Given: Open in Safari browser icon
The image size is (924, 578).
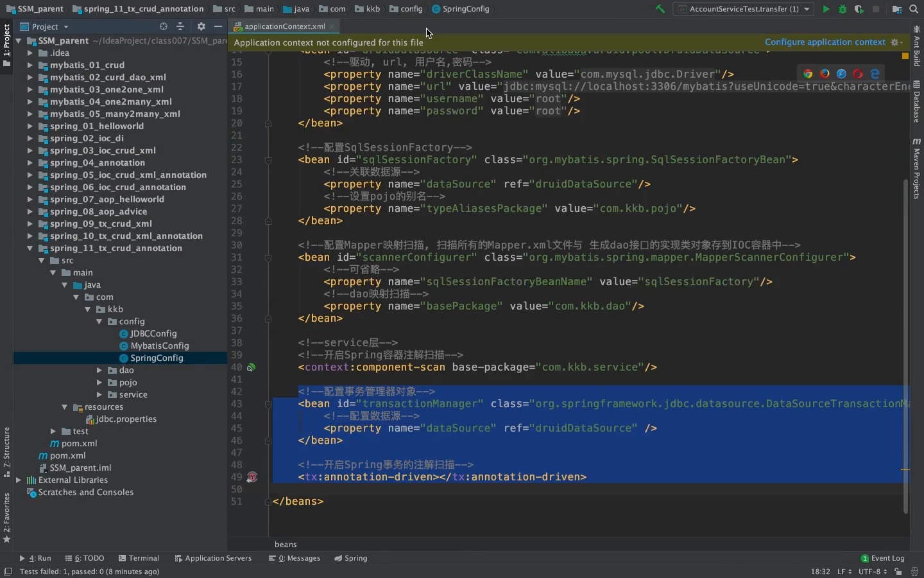Looking at the screenshot, I should 841,74.
